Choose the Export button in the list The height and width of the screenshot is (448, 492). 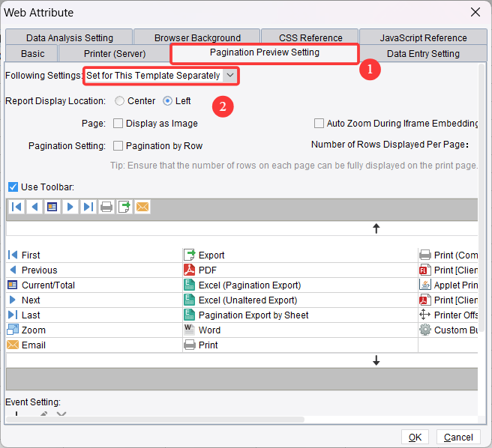(300, 255)
